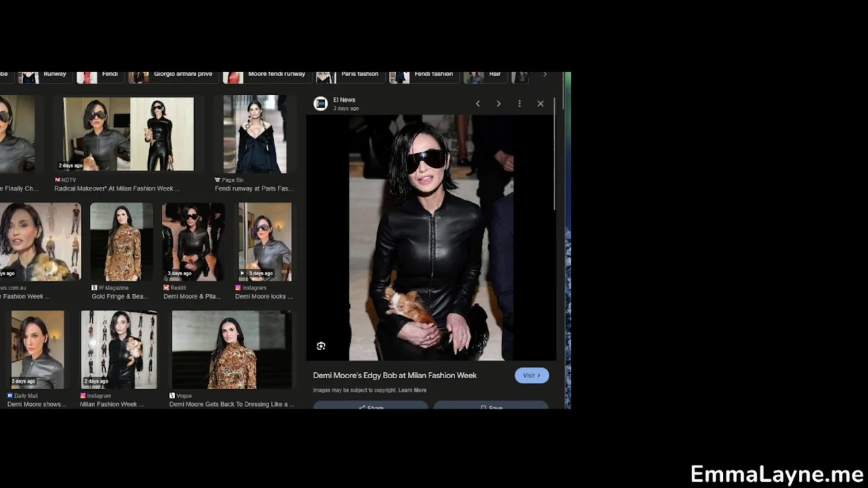Open the news.com.au Fashion Week thumbnail

40,242
